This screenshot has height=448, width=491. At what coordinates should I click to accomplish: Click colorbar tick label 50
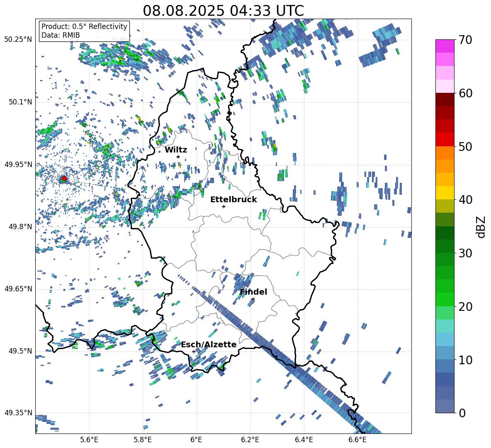point(465,147)
